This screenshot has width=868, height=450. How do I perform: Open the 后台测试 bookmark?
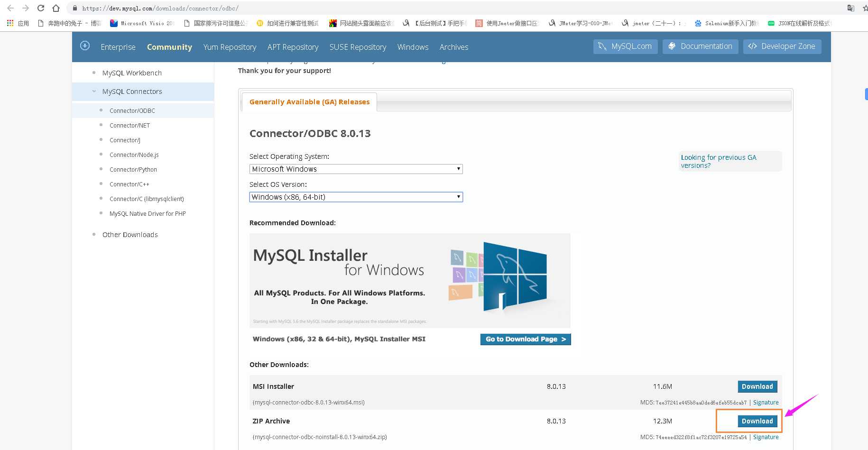click(x=435, y=23)
